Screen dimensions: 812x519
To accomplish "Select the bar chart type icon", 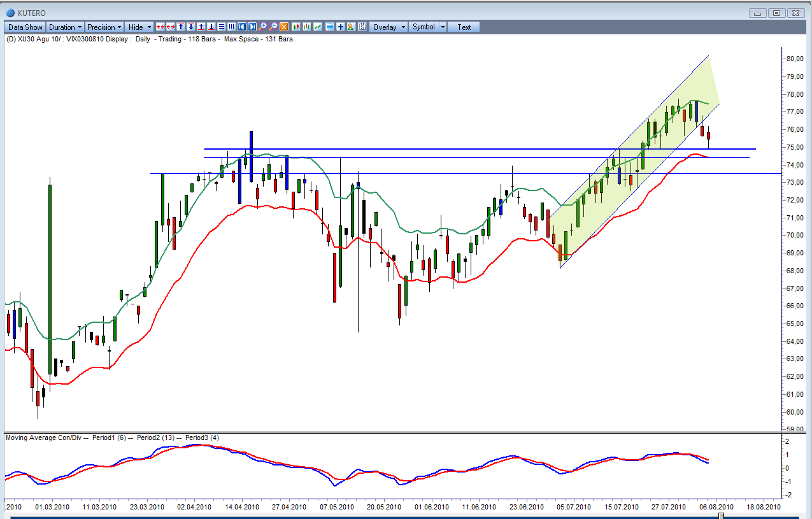I will (x=307, y=27).
